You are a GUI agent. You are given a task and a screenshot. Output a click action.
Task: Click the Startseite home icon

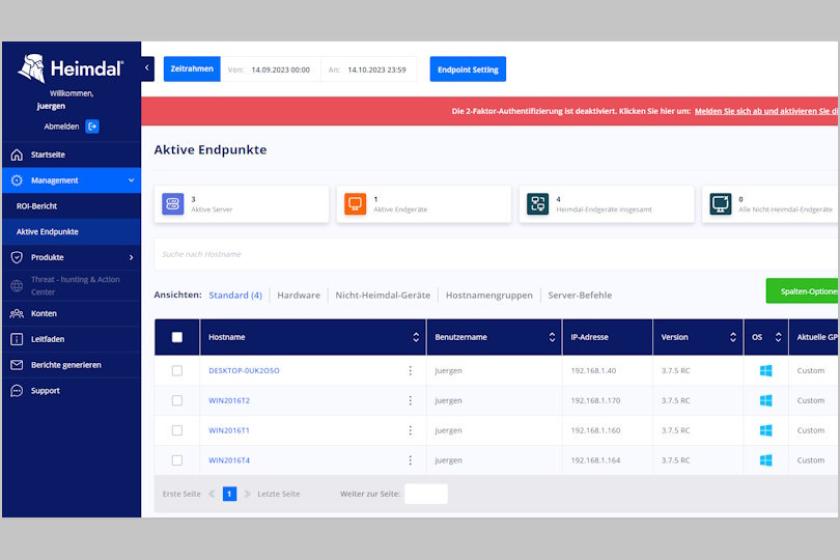point(17,155)
